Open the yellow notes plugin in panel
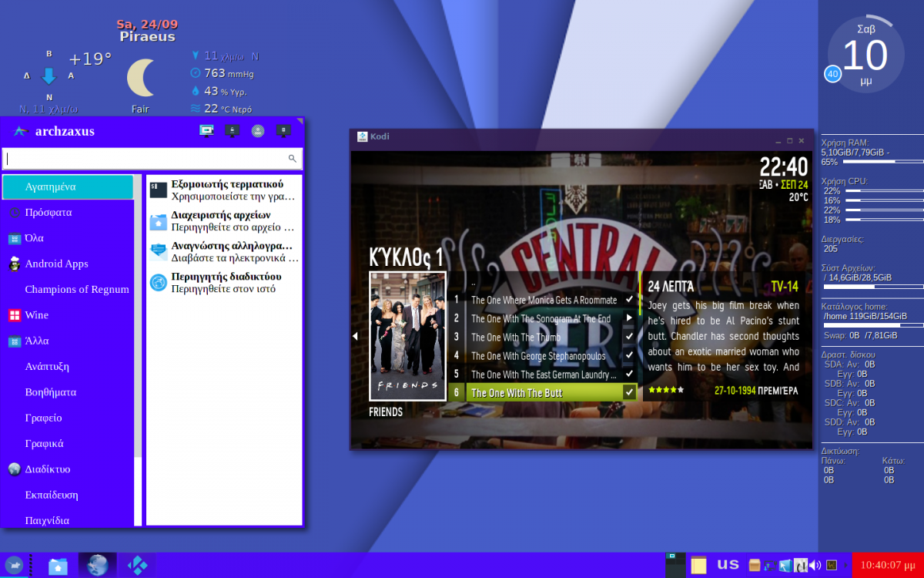This screenshot has height=578, width=924. click(698, 565)
